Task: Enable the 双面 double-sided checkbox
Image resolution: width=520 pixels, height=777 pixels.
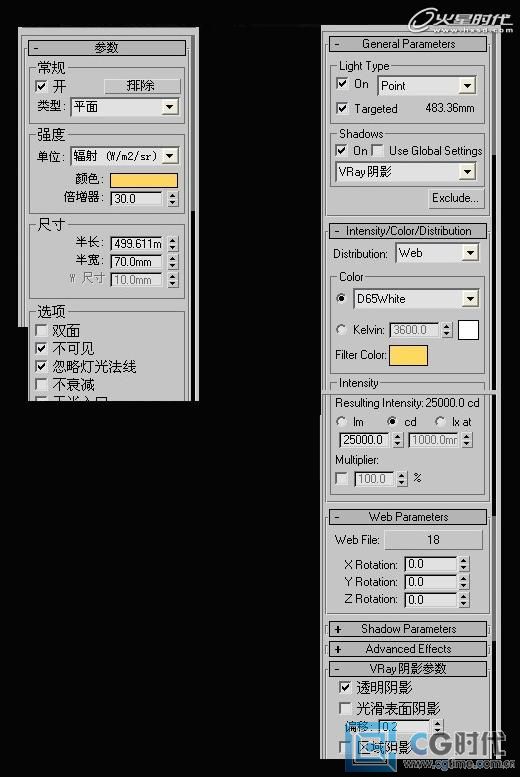Action: pos(42,330)
